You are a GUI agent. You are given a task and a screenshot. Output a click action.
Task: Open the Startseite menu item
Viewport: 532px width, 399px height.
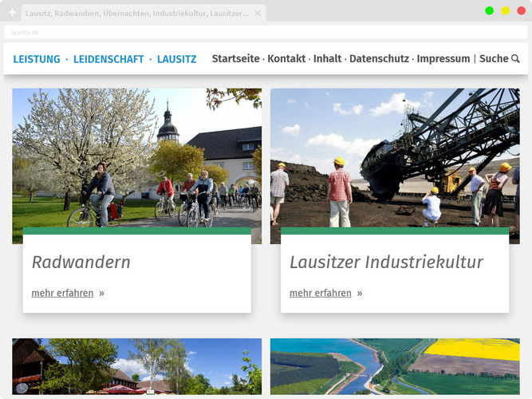click(235, 59)
